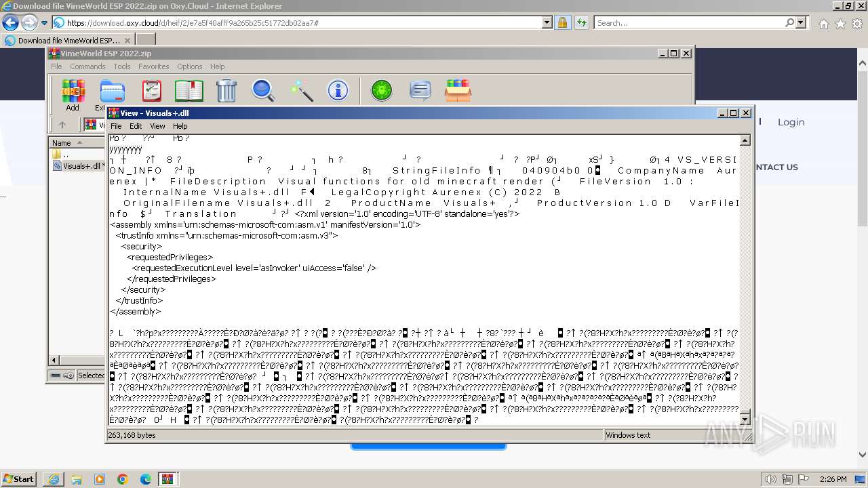Click the drive and key status icon

point(62,375)
